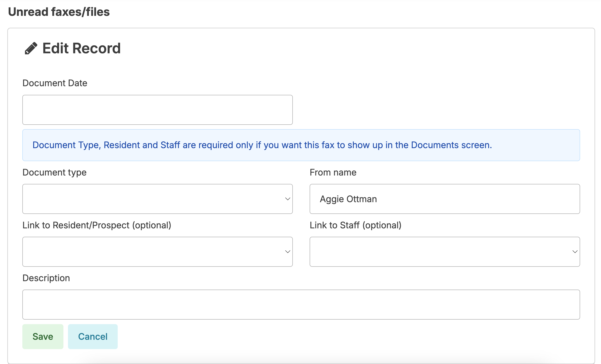601x364 pixels.
Task: Click the Document Date input field
Action: [157, 110]
